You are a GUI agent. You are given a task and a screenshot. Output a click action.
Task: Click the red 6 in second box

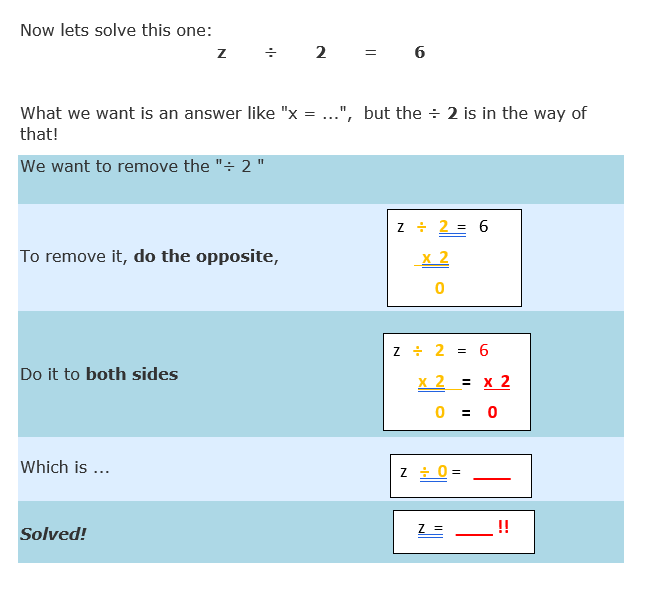coord(484,351)
